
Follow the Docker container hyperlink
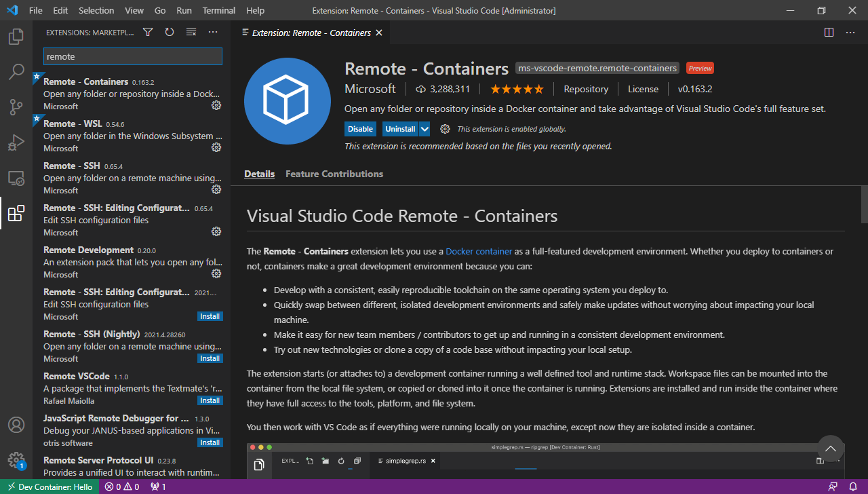click(x=479, y=251)
